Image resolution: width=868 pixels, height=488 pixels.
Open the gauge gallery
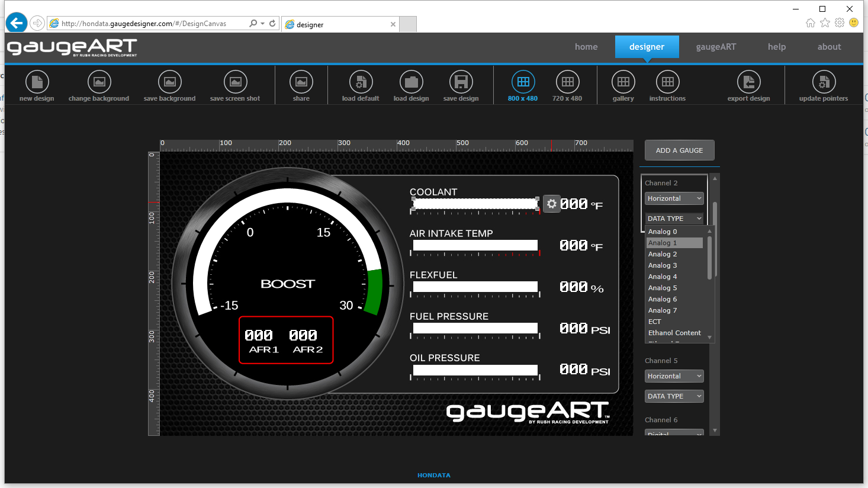coord(623,85)
